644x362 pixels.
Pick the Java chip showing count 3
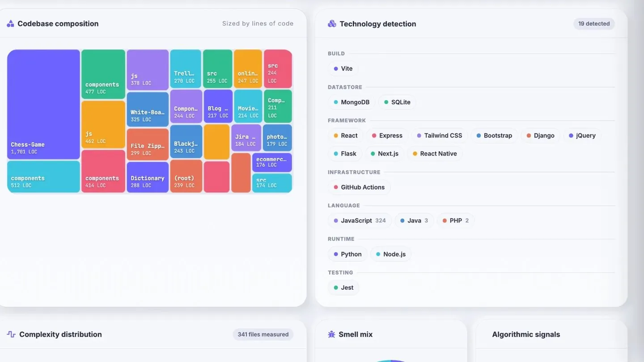click(x=414, y=221)
